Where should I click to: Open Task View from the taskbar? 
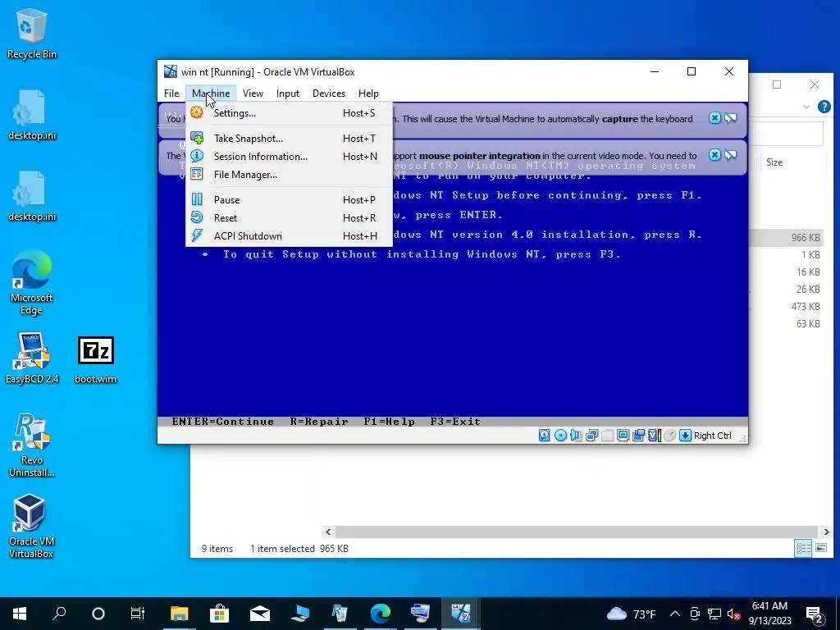coord(138,614)
